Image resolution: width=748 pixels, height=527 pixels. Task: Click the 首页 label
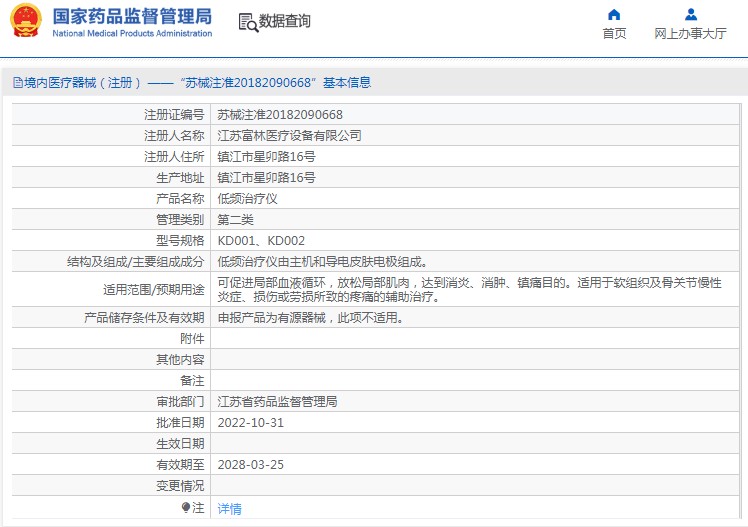(614, 33)
